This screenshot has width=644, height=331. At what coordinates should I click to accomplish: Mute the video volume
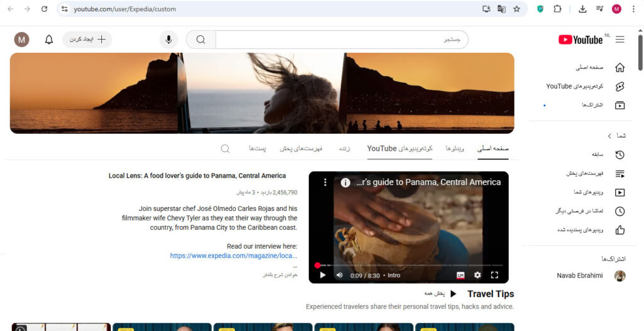pyautogui.click(x=339, y=275)
